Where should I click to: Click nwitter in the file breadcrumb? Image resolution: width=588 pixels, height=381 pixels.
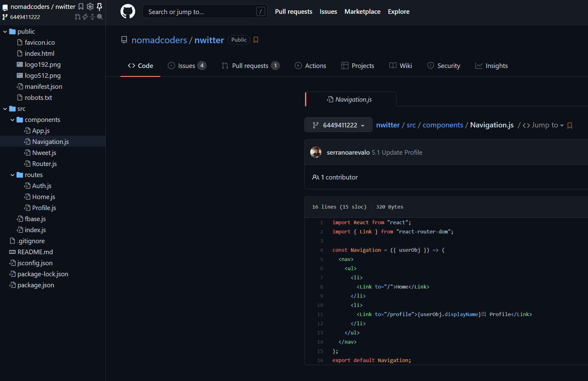[388, 125]
